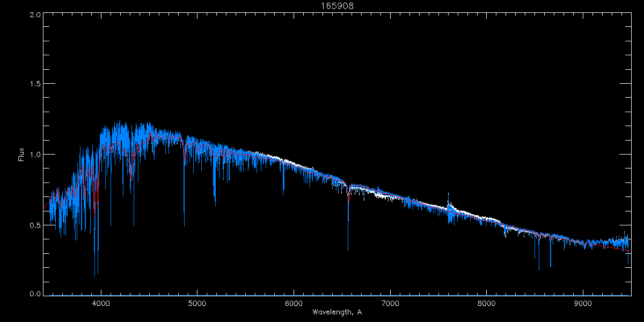Click the deep absorption line near 8540

pyautogui.click(x=539, y=268)
